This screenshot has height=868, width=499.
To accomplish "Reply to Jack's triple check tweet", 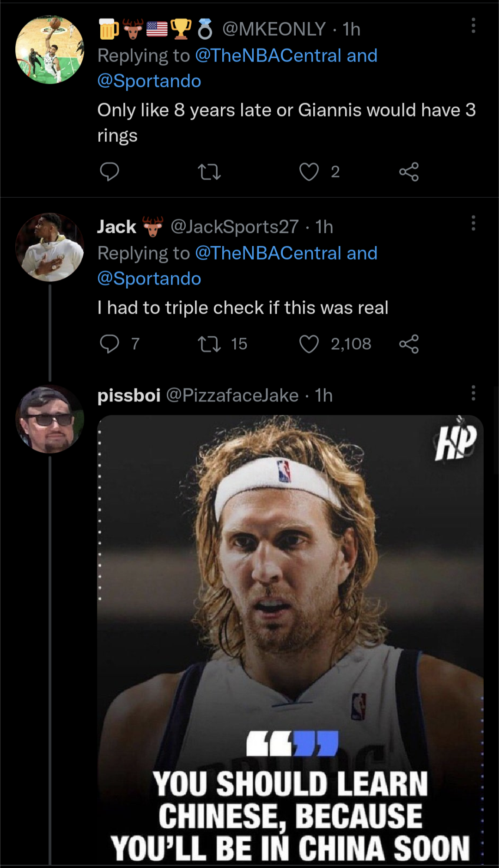I will pos(110,344).
